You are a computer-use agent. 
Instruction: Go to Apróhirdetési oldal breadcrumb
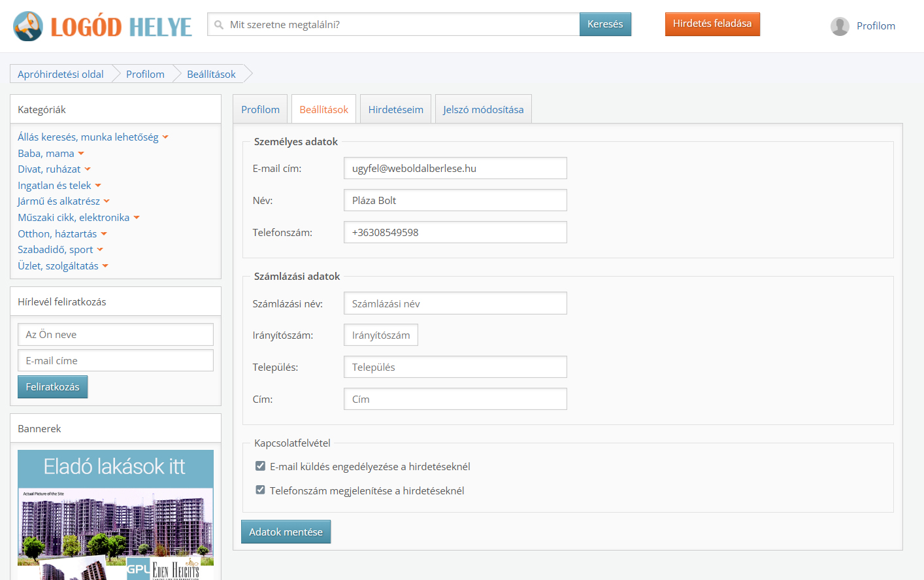coord(60,74)
